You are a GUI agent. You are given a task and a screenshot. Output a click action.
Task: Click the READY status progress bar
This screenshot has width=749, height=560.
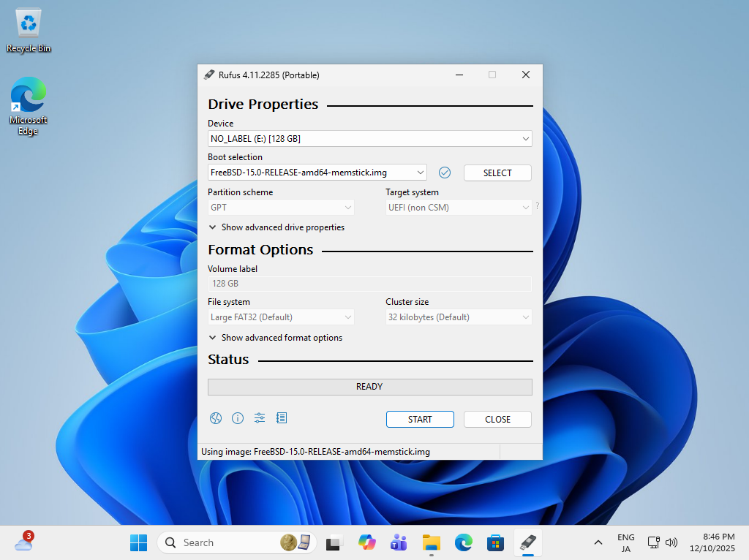pos(369,386)
